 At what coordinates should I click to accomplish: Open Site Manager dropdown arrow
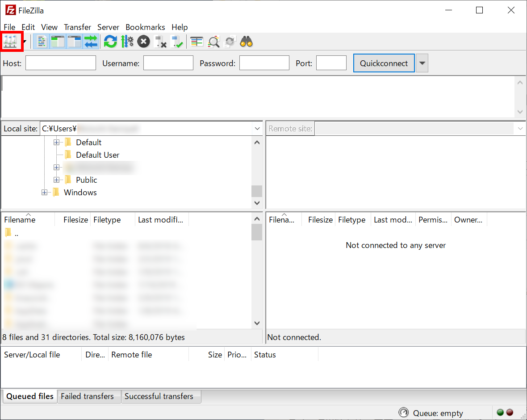pyautogui.click(x=25, y=42)
